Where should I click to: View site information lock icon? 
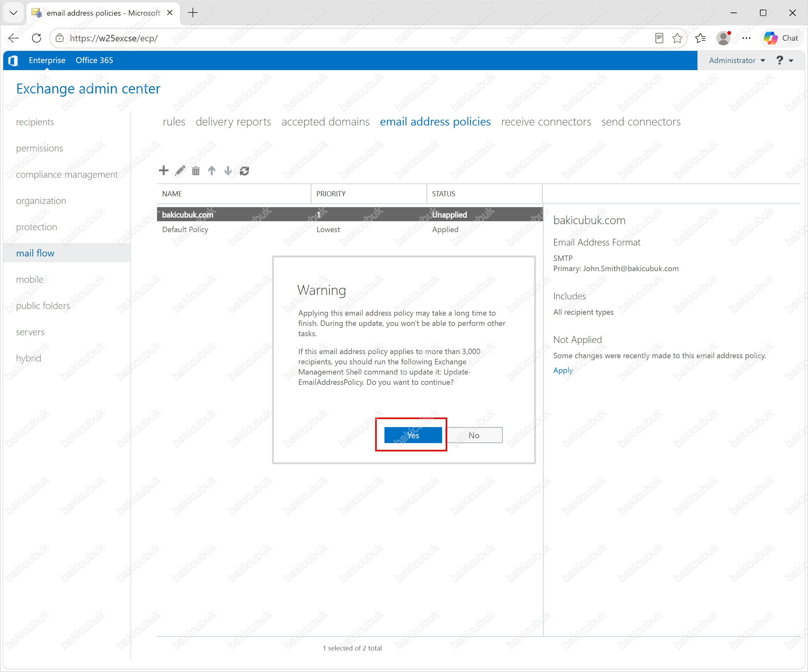point(60,38)
